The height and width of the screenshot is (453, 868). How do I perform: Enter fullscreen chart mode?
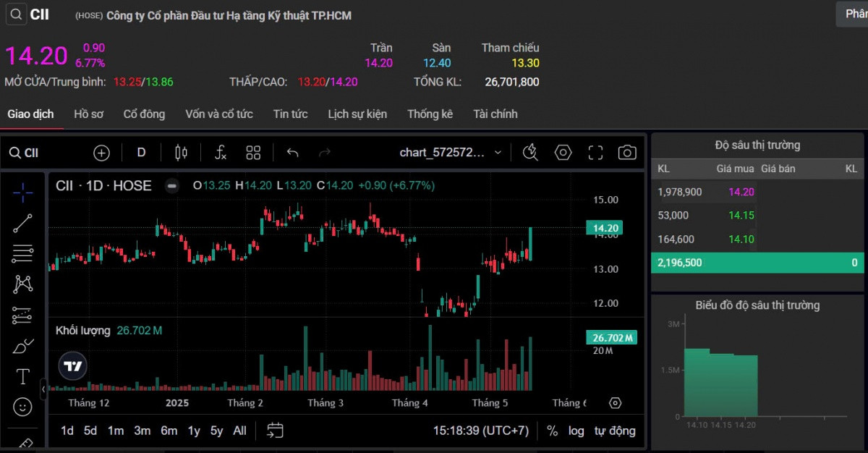(x=595, y=153)
